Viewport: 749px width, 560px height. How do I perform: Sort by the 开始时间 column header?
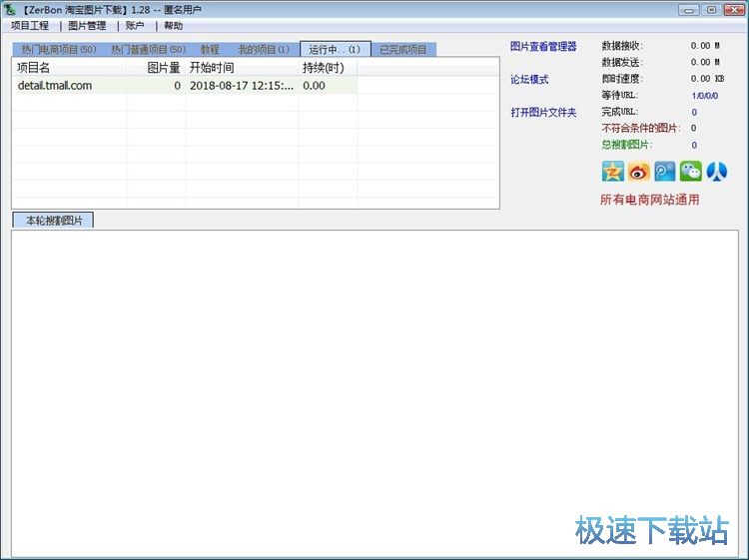(x=242, y=68)
